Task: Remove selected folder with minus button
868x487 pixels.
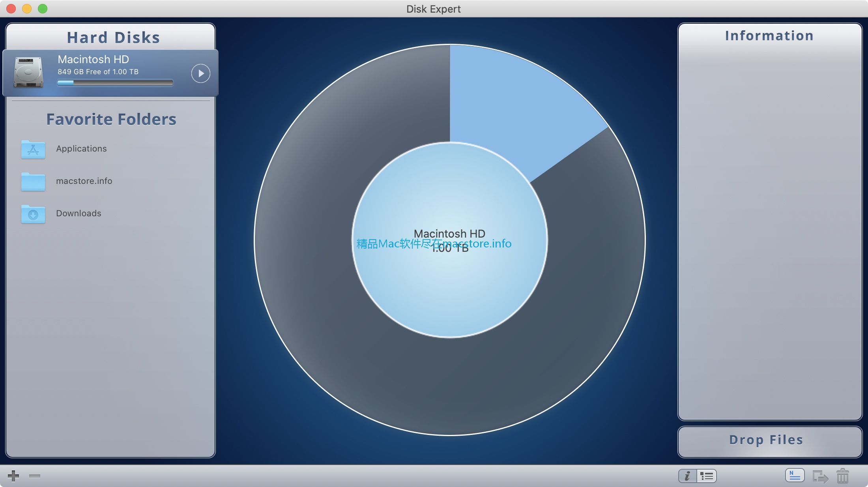Action: tap(35, 476)
